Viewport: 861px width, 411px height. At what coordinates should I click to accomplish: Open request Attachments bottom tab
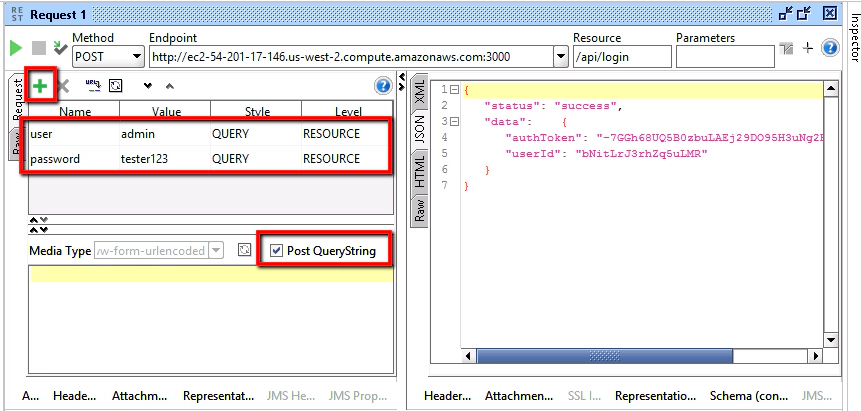139,396
